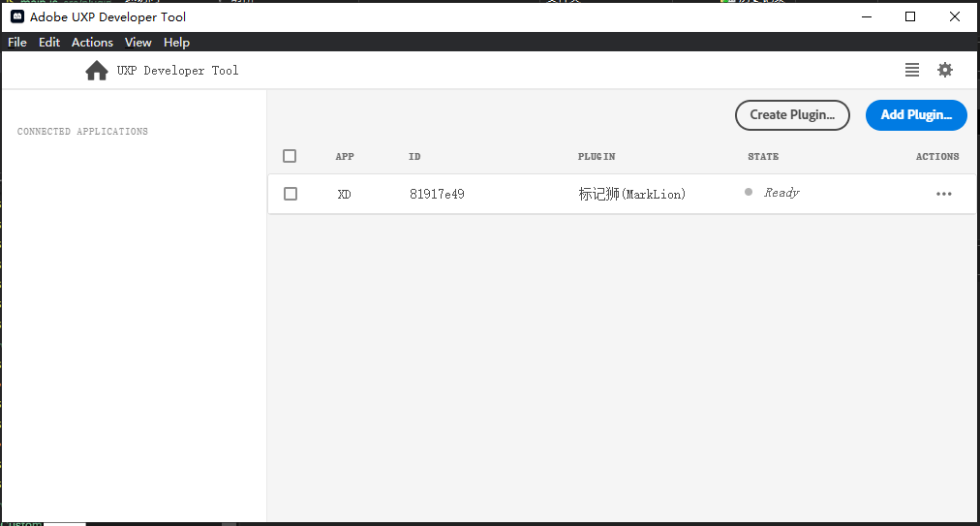Open the Actions menu
Screen dimensions: 980x526
click(92, 42)
